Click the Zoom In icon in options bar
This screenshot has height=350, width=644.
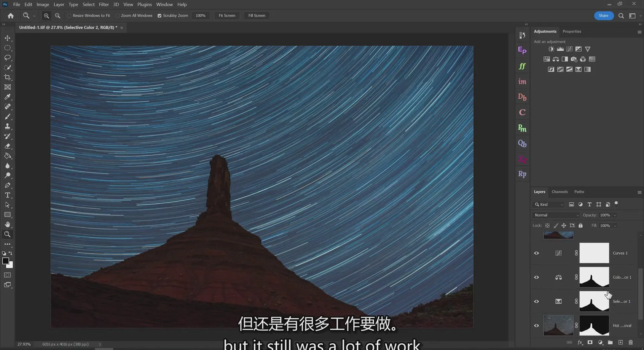click(x=46, y=15)
